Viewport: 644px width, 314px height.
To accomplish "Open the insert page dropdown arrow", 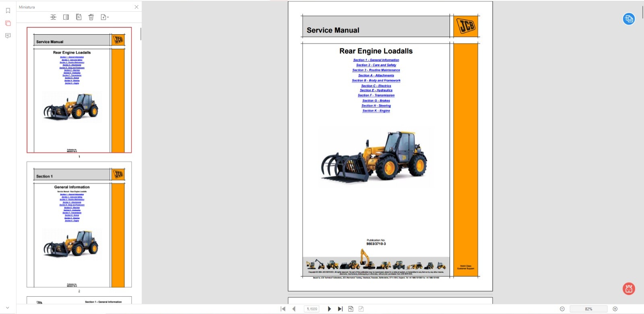I will coord(108,17).
